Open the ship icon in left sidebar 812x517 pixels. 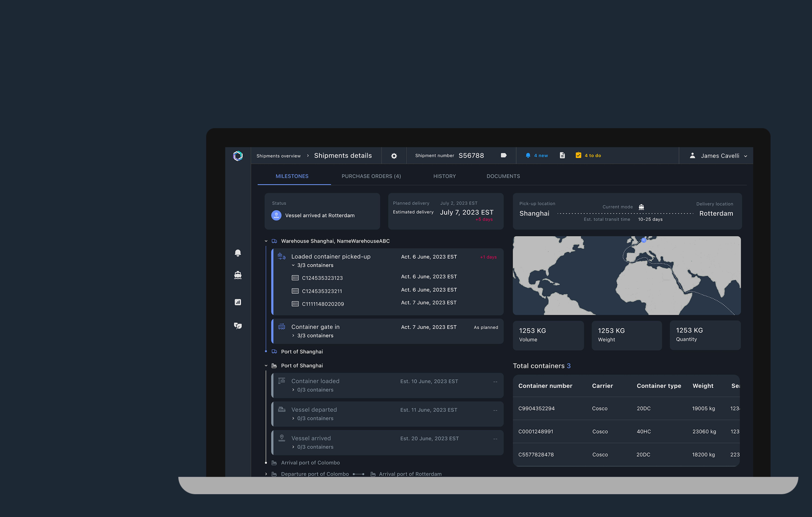click(x=238, y=275)
